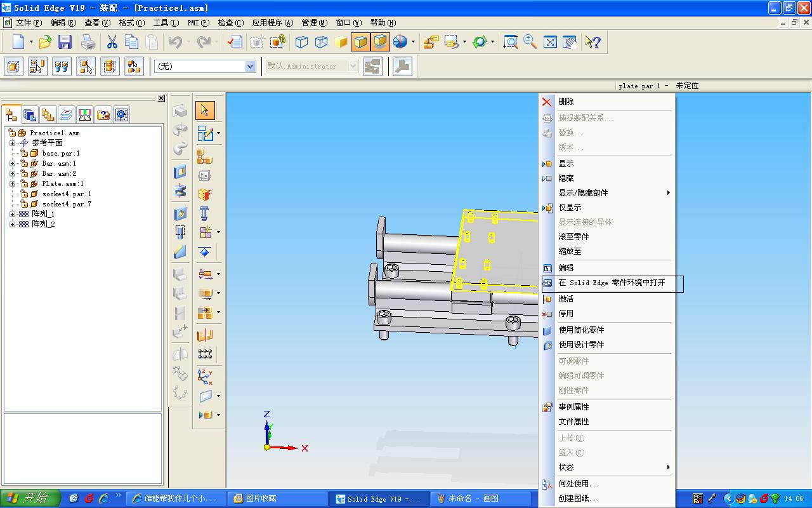Switch to the 图片收藏 taskbar window
Image resolution: width=812 pixels, height=508 pixels.
pyautogui.click(x=279, y=498)
